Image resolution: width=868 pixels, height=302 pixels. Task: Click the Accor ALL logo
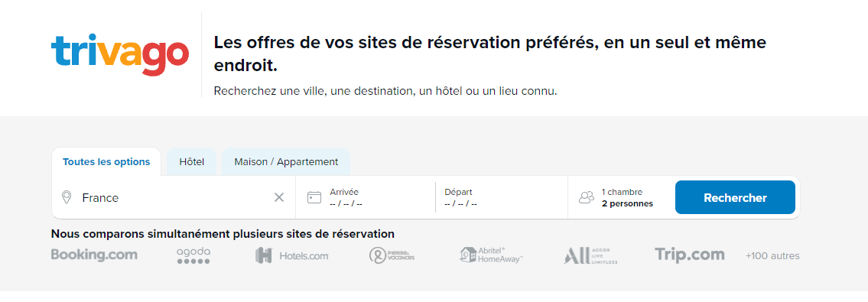590,255
